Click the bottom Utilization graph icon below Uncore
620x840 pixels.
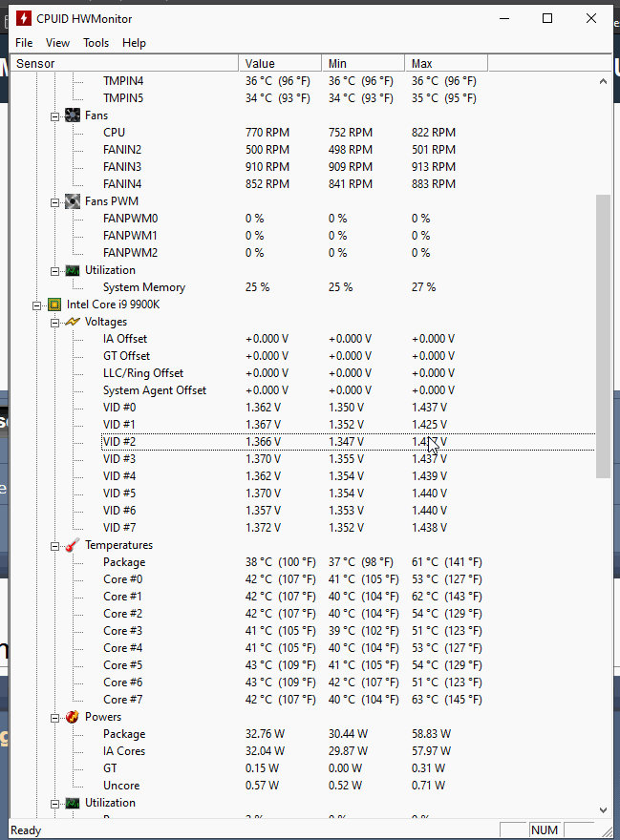(73, 803)
